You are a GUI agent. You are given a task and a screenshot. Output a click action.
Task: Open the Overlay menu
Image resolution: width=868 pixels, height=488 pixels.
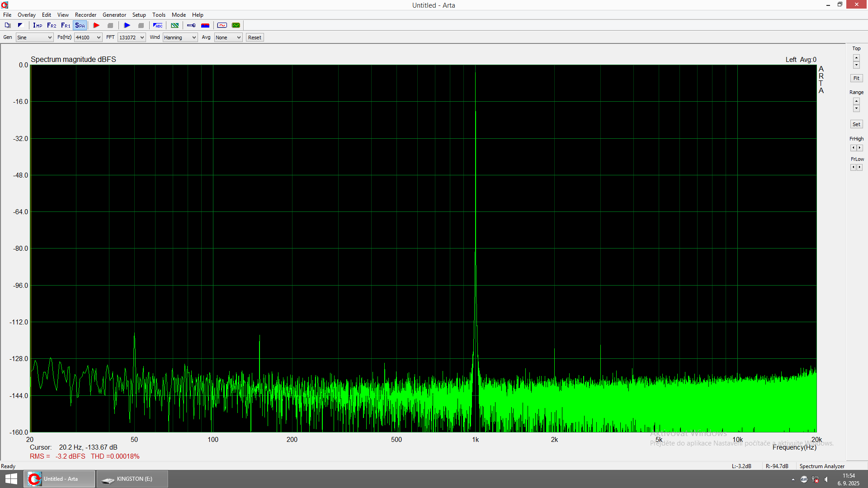[x=27, y=15]
